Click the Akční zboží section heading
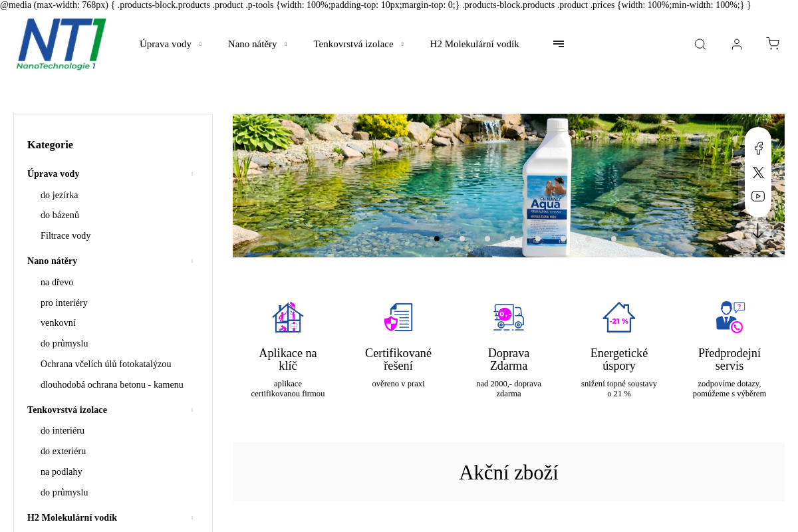The image size is (798, 532). coord(509,472)
